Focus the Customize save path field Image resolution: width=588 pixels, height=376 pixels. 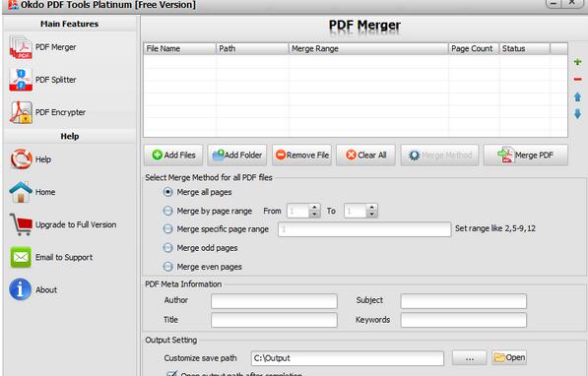[348, 358]
